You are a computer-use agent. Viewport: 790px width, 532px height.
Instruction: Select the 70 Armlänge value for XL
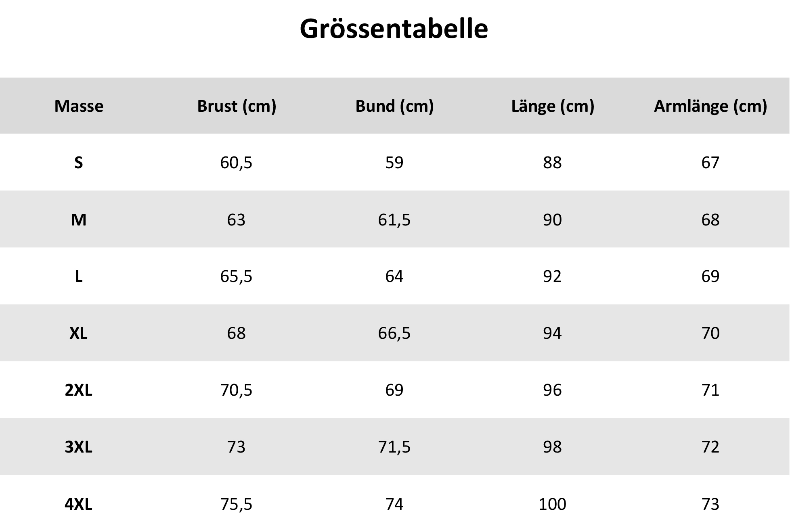point(710,333)
